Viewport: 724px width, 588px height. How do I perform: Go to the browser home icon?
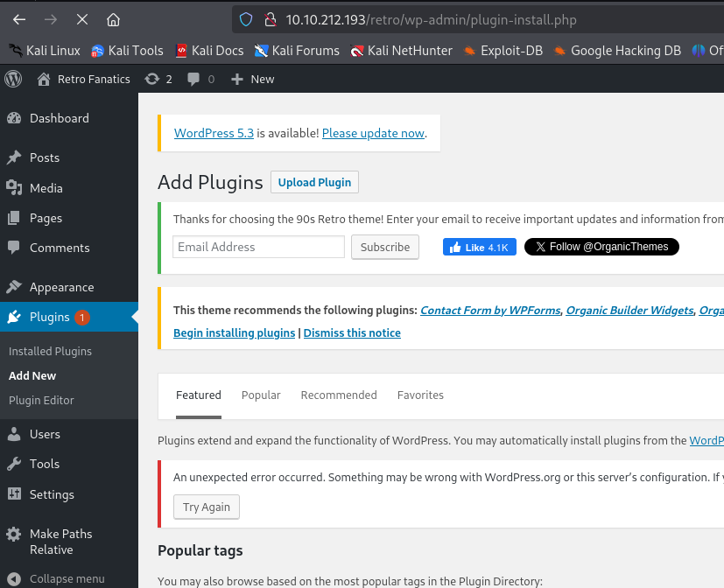coord(113,19)
